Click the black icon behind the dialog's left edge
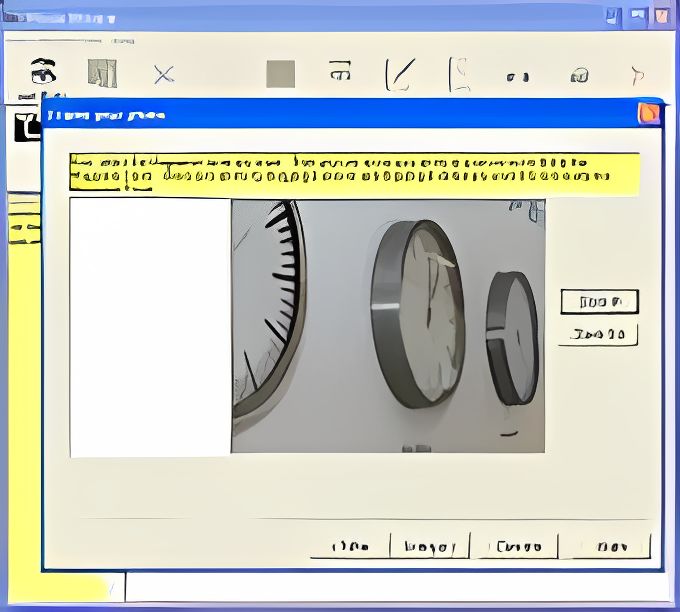This screenshot has width=680, height=612. 28,127
